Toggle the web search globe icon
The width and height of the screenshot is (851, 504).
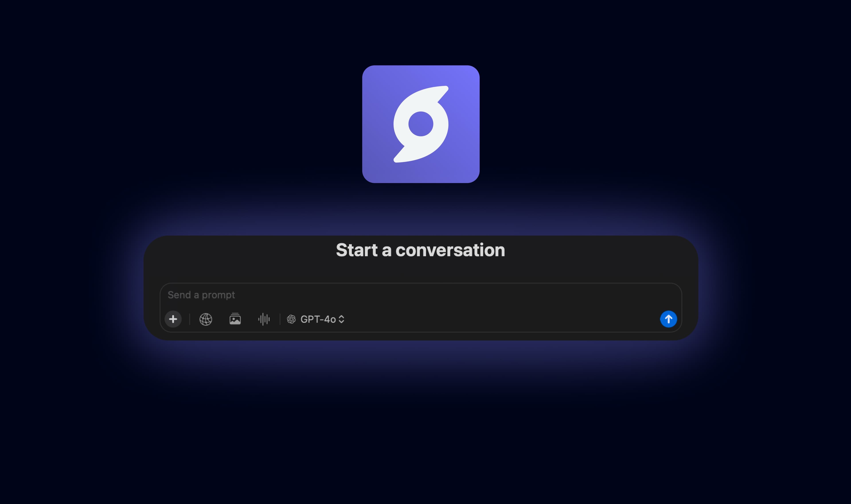(205, 319)
